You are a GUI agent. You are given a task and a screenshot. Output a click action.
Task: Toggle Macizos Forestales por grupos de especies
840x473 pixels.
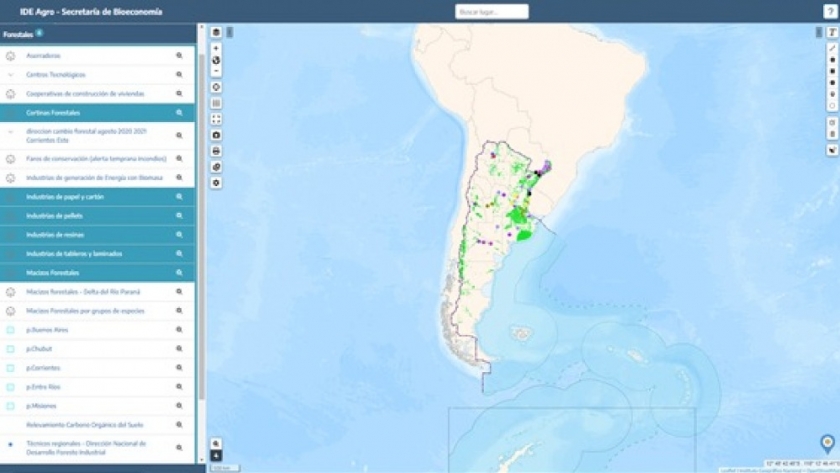(x=10, y=311)
